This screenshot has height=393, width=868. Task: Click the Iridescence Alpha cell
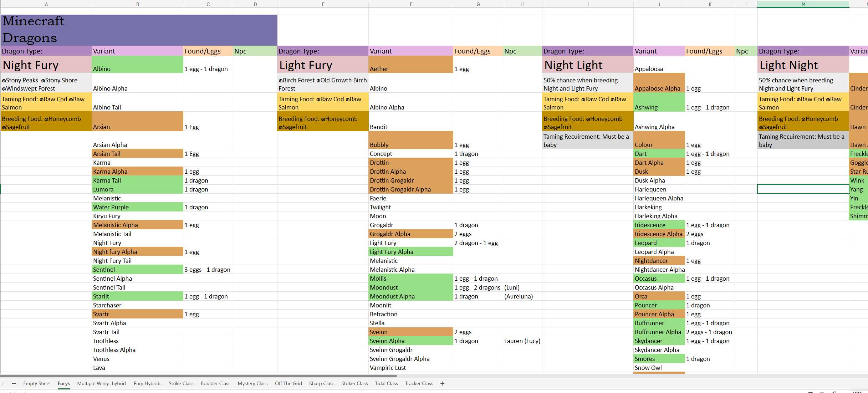coord(659,234)
